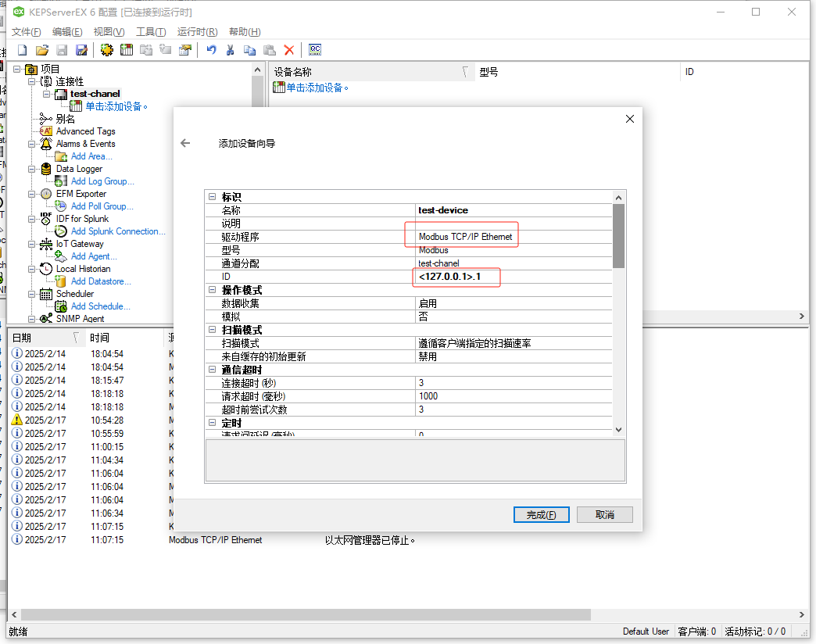Click 单击添加设备 link in device list

317,88
